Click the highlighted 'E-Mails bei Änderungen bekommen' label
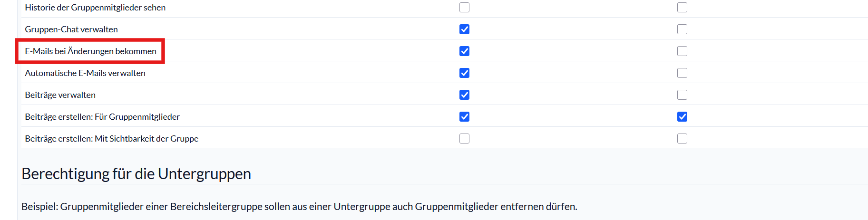The width and height of the screenshot is (868, 220). point(90,51)
